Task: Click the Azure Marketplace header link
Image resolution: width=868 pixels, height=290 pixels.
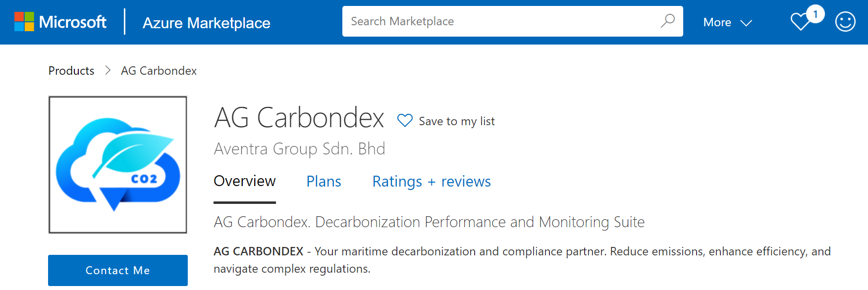Action: tap(206, 23)
